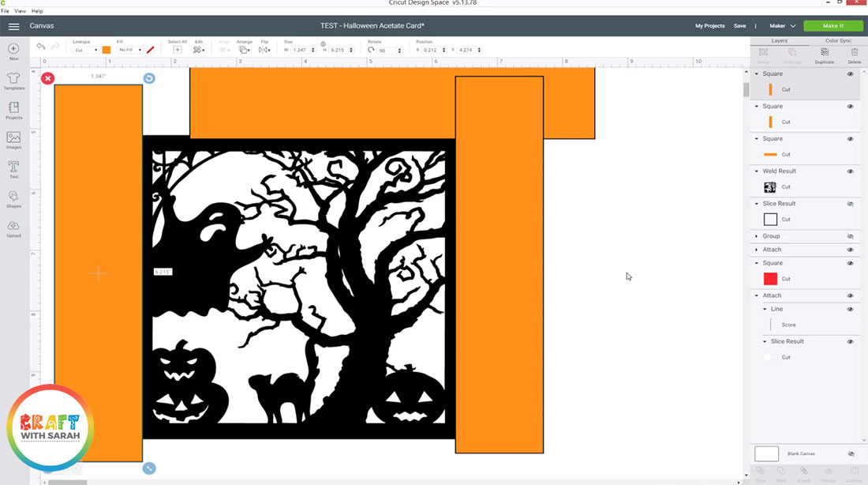Open the View menu
Viewport: 868px width, 485px height.
20,11
